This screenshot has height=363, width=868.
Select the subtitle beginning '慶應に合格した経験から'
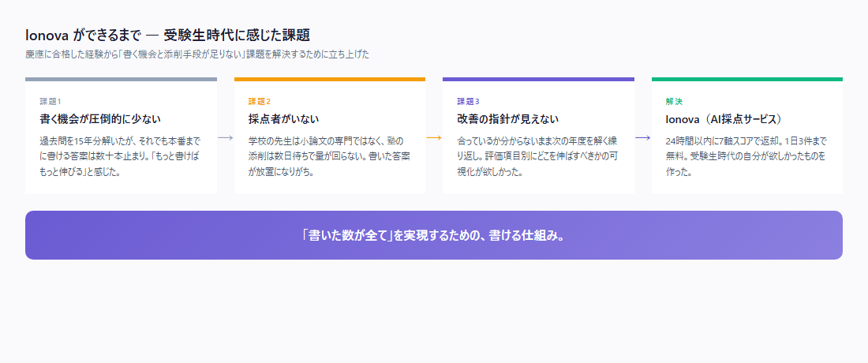[x=197, y=54]
